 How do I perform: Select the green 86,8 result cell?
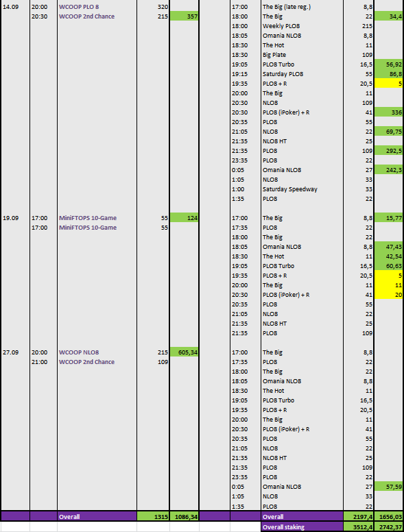click(x=389, y=74)
